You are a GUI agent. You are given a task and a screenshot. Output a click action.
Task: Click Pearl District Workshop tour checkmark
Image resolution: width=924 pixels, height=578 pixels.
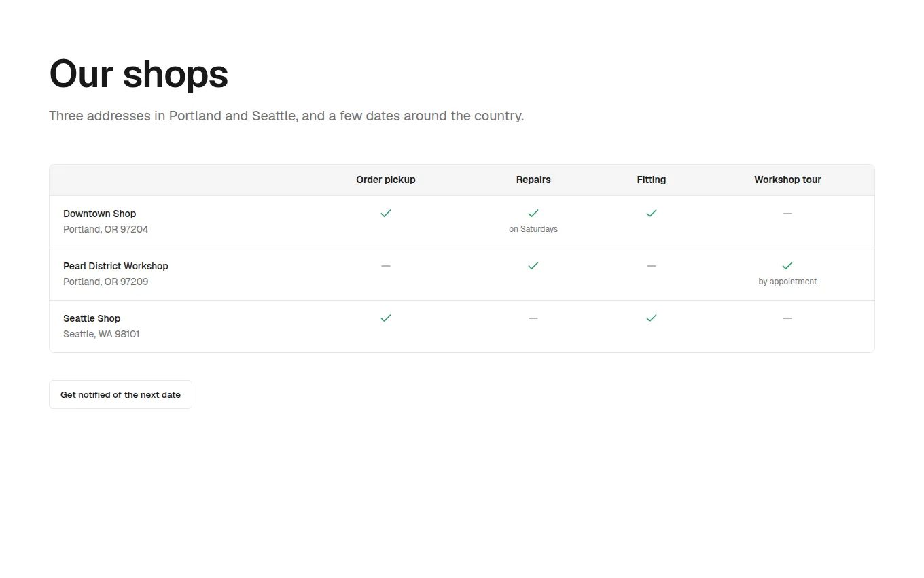pos(787,266)
